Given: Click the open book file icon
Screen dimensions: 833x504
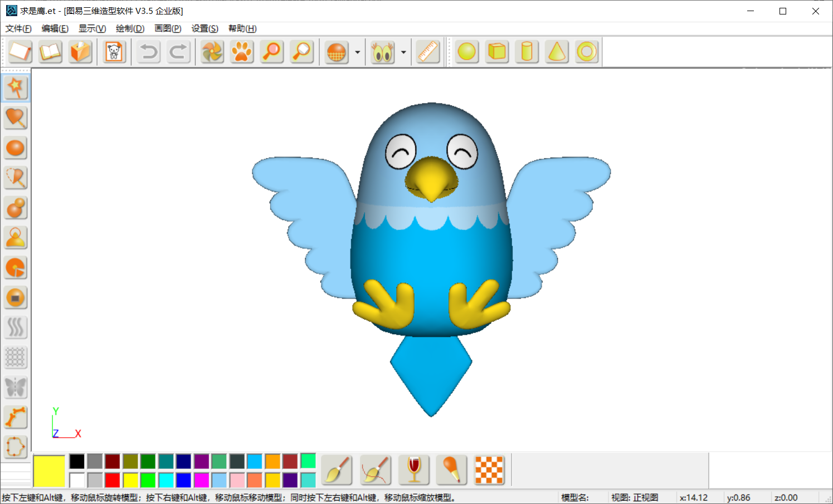Looking at the screenshot, I should click(x=50, y=52).
